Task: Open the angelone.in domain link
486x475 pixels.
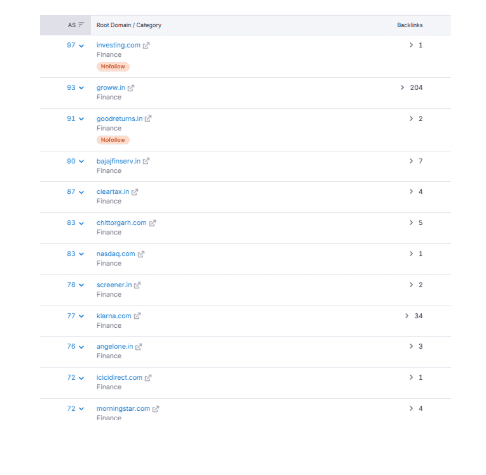Action: coord(115,346)
